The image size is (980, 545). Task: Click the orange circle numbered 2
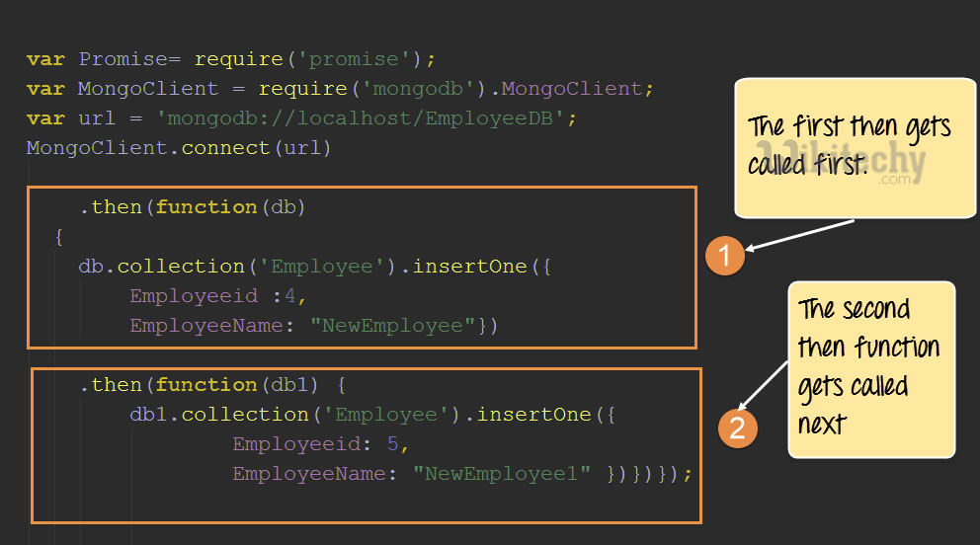point(736,428)
